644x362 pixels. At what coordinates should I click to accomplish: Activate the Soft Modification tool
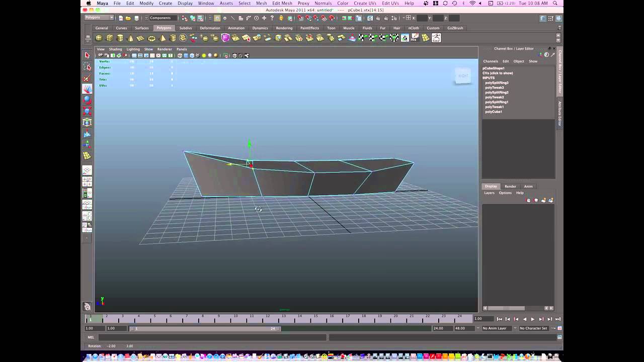pyautogui.click(x=87, y=133)
